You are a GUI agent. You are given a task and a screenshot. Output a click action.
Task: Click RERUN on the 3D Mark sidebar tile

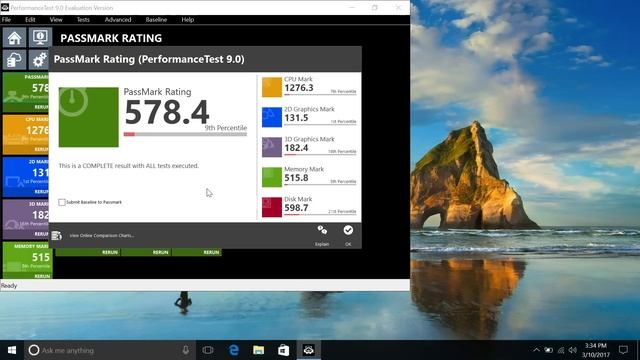click(x=41, y=234)
